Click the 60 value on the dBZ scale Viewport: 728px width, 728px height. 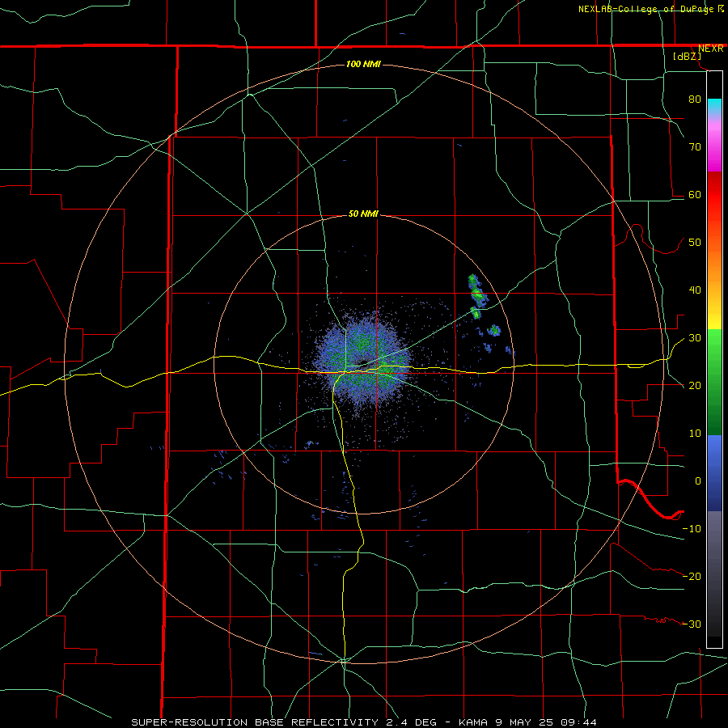tap(695, 194)
